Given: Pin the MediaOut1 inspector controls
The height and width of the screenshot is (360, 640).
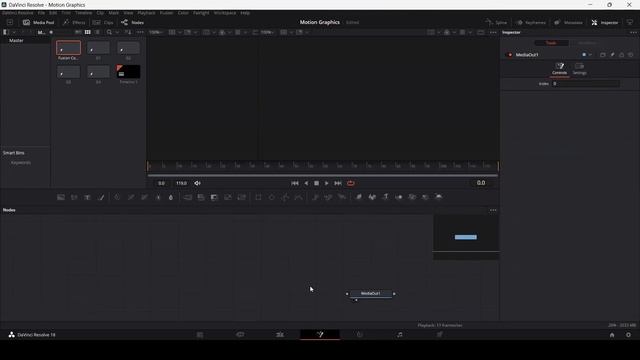Looking at the screenshot, I should click(x=612, y=55).
